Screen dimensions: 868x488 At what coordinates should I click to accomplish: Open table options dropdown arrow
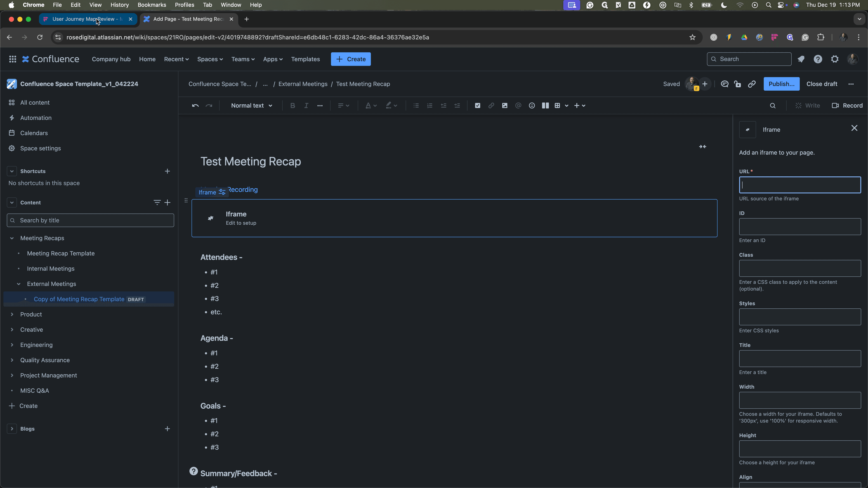(567, 106)
